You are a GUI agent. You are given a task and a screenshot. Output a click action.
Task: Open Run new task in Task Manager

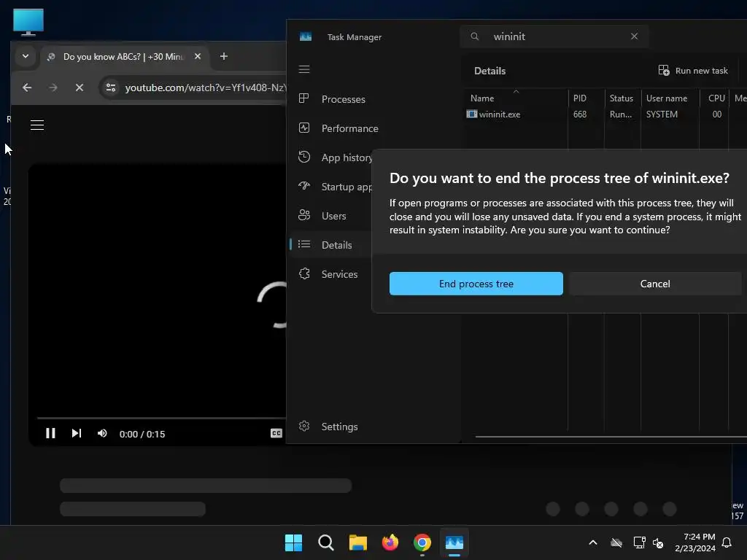click(x=693, y=71)
